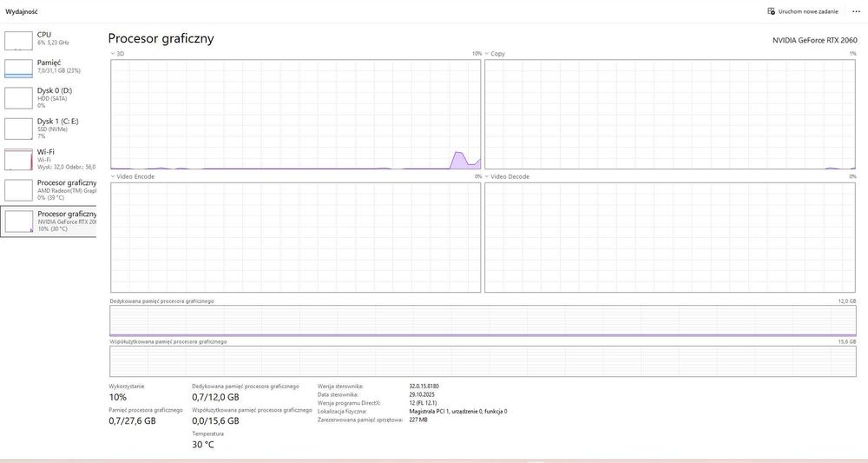Screen dimensions: 868x463
Task: Click the Wi-Fi mini graph thumbnail
Action: (18, 160)
